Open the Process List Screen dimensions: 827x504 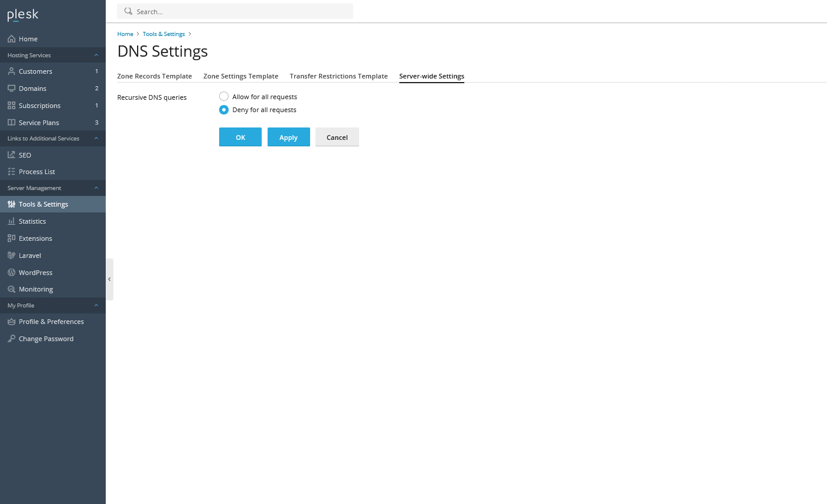[x=35, y=171]
